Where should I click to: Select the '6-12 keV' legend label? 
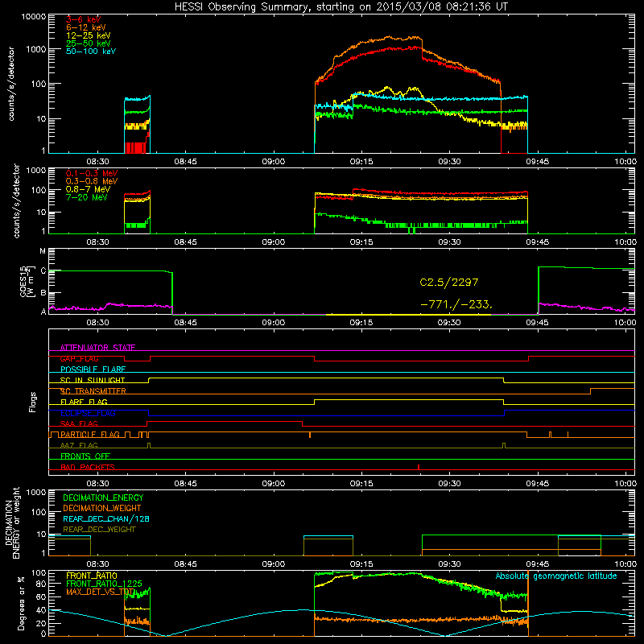click(x=86, y=27)
